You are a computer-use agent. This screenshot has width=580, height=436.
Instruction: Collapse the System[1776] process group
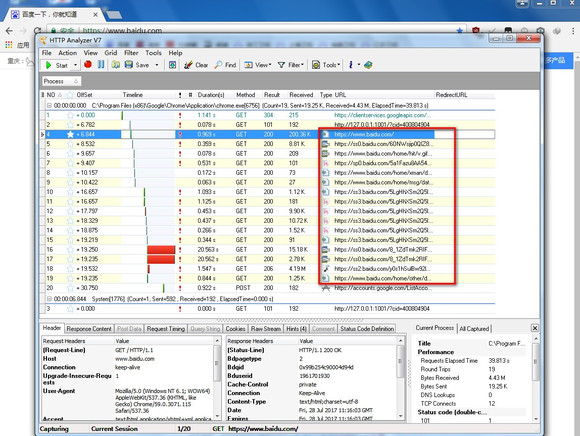pyautogui.click(x=49, y=298)
